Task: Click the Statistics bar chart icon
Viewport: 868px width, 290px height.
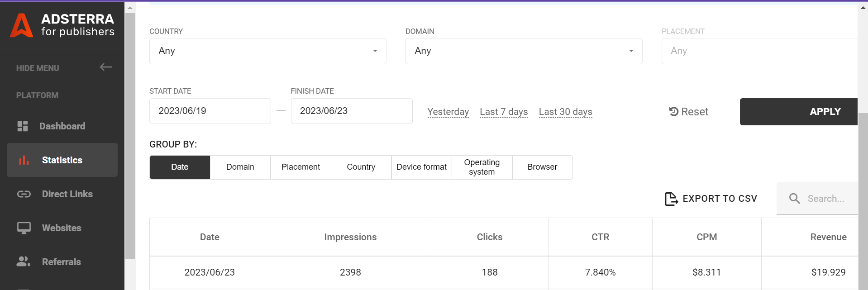Action: [x=24, y=160]
